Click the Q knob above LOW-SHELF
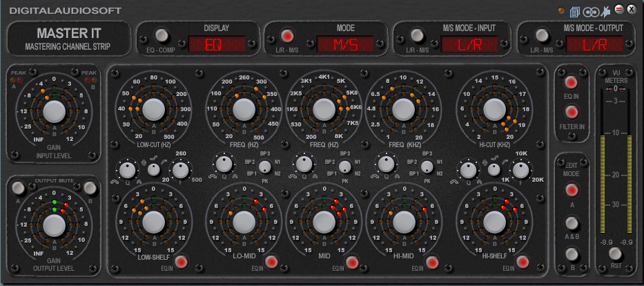 click(127, 170)
